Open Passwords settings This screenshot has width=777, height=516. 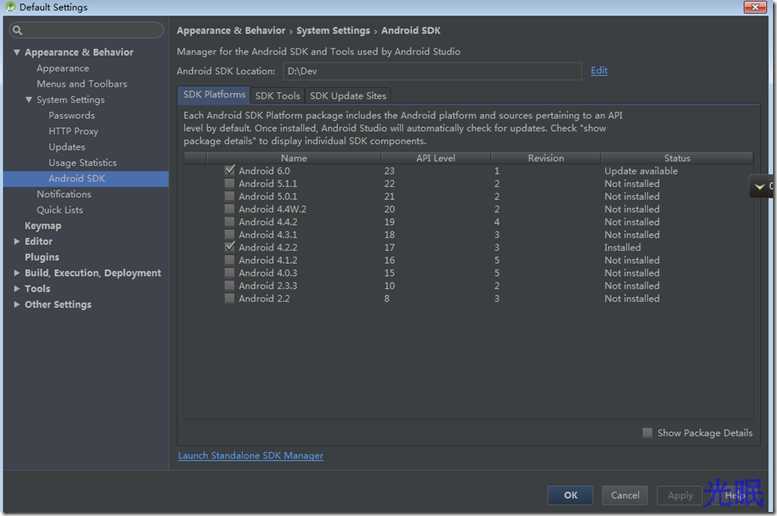point(71,115)
